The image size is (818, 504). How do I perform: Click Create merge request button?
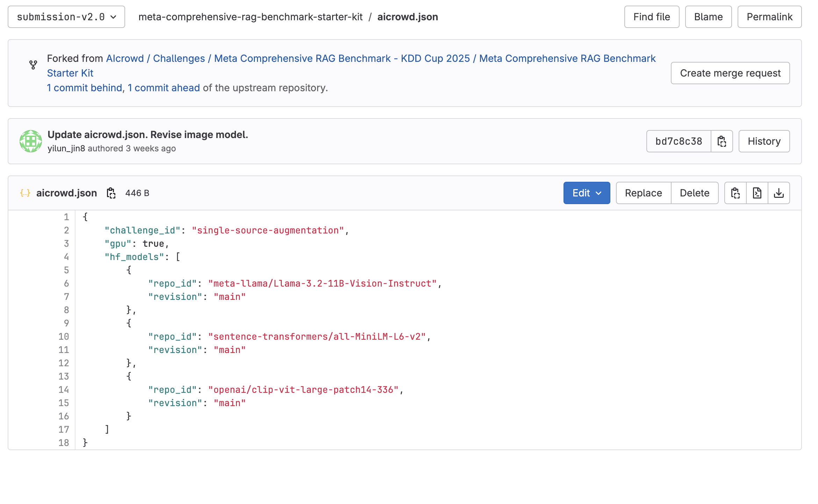[730, 73]
